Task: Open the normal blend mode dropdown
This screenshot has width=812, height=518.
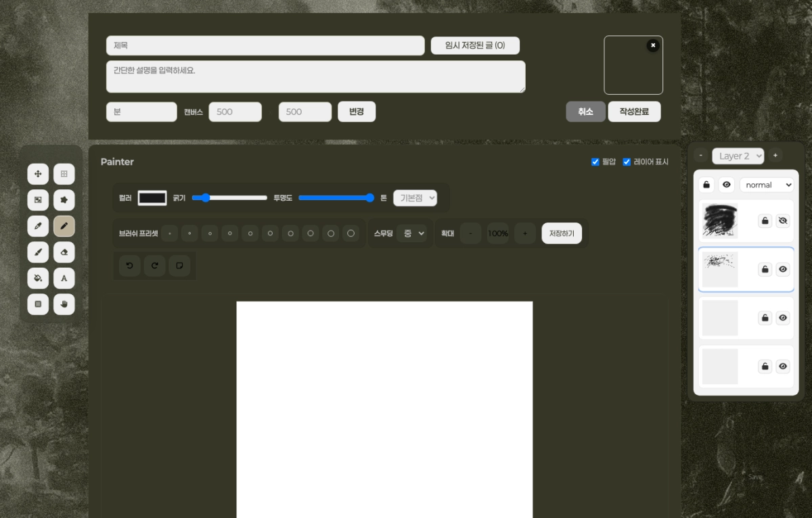Action: click(767, 185)
